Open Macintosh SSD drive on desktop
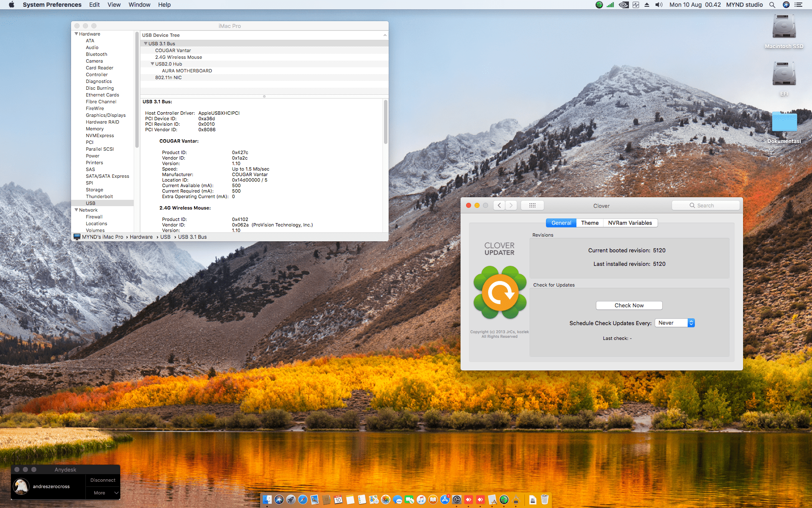Image resolution: width=812 pixels, height=508 pixels. [784, 27]
